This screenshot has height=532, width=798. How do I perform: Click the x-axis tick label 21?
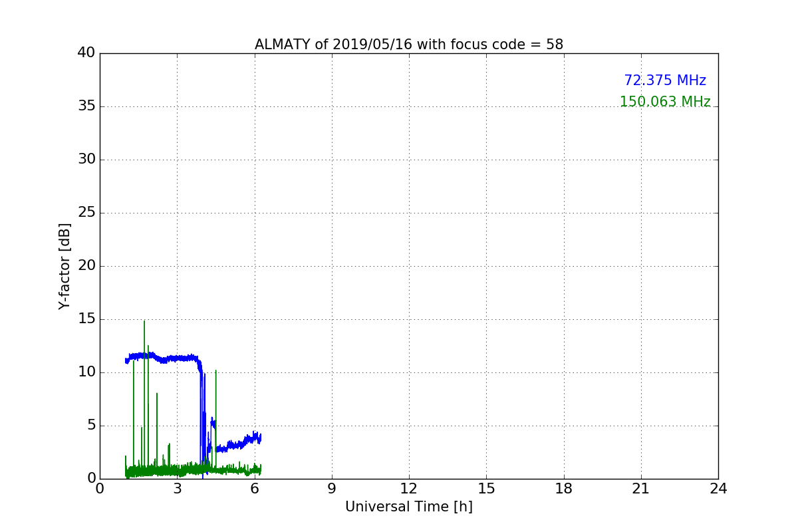pos(641,489)
